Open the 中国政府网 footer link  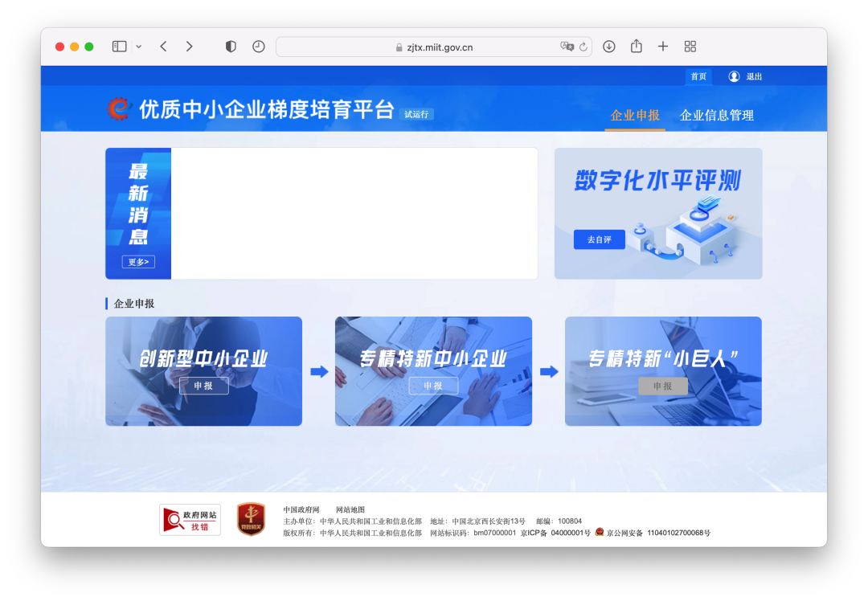click(x=301, y=509)
